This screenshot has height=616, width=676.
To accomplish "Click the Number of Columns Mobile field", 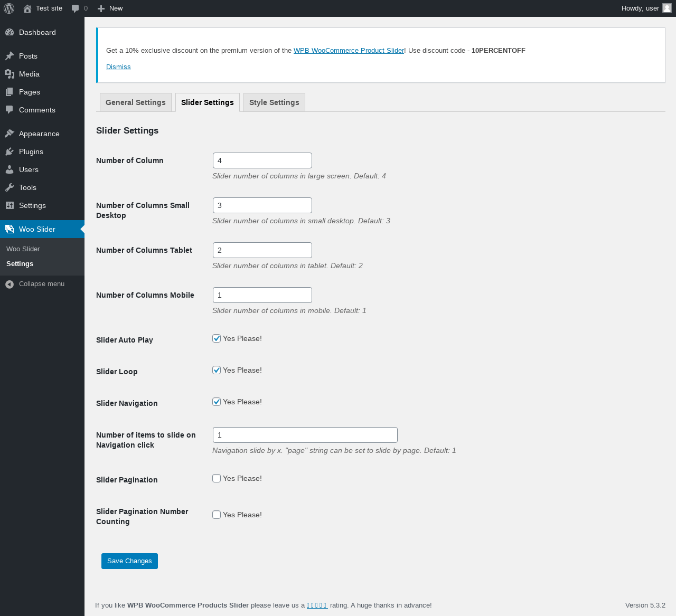I will (262, 295).
